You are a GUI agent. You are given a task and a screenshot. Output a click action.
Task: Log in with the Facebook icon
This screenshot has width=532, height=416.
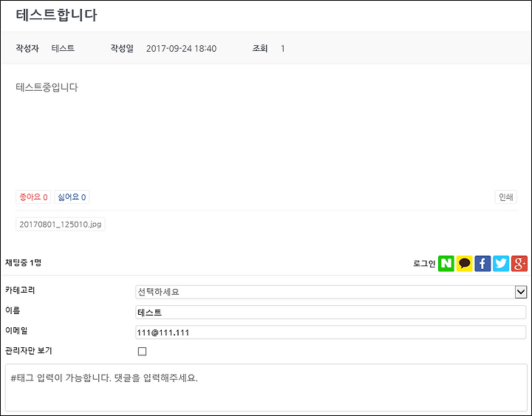pos(482,263)
